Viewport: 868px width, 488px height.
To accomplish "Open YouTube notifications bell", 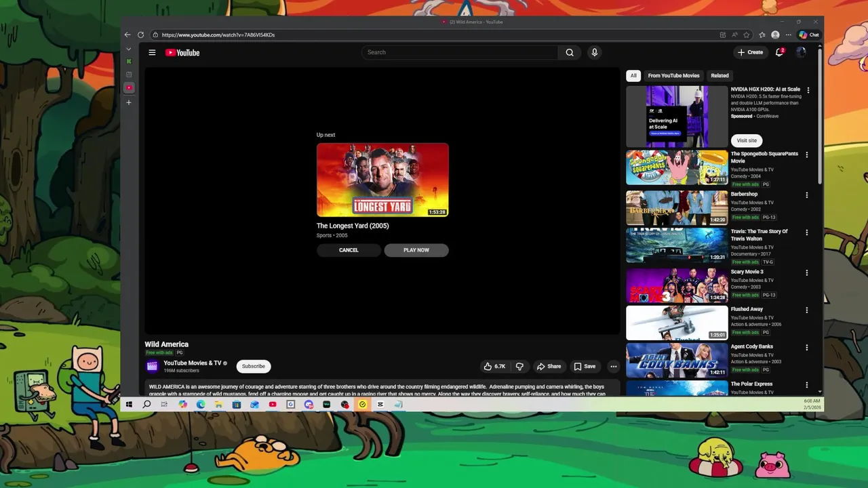I will coord(779,52).
